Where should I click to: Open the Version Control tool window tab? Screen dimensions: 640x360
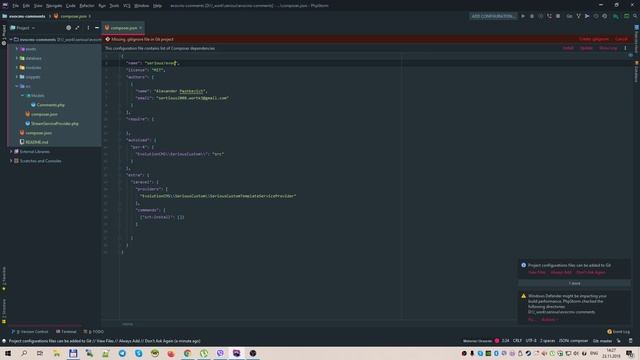(30, 331)
